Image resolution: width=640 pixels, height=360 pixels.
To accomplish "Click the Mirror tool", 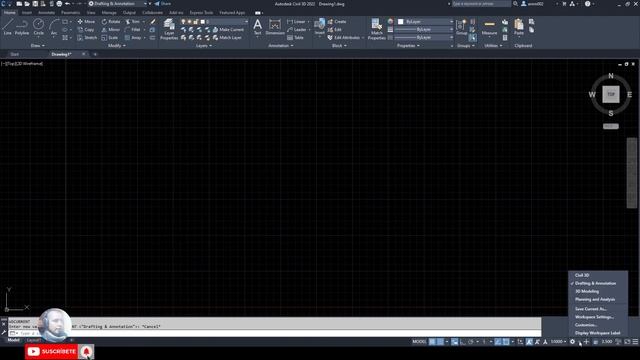I will [111, 30].
